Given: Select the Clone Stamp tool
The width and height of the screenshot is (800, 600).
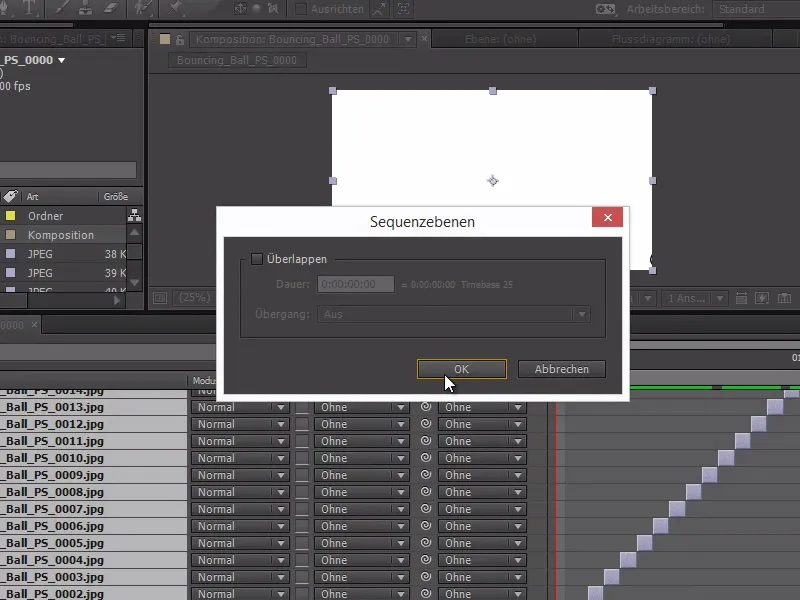Looking at the screenshot, I should pos(85,8).
